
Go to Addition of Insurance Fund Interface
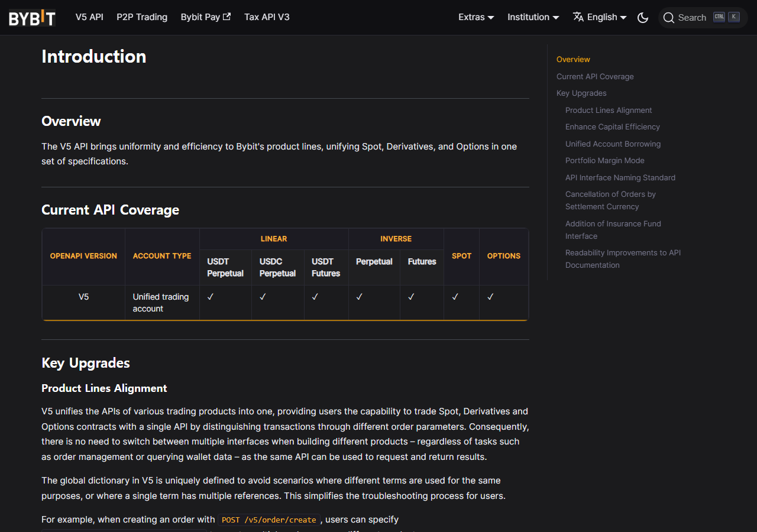(613, 229)
